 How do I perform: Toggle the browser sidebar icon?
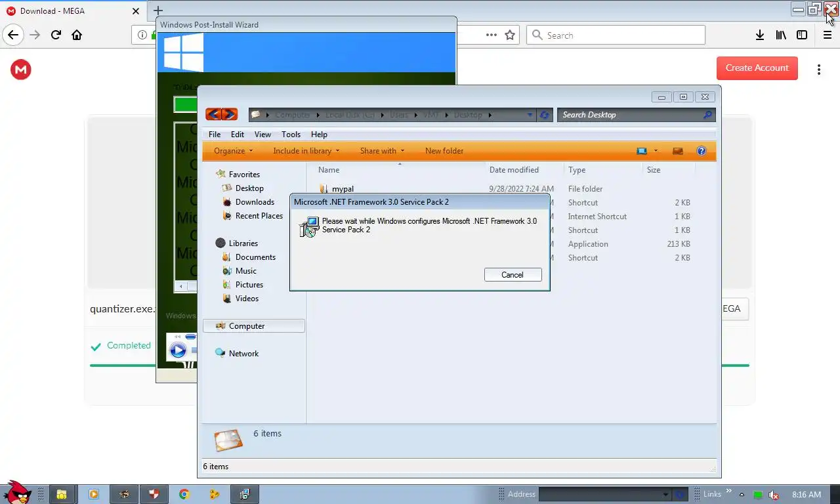(x=802, y=35)
